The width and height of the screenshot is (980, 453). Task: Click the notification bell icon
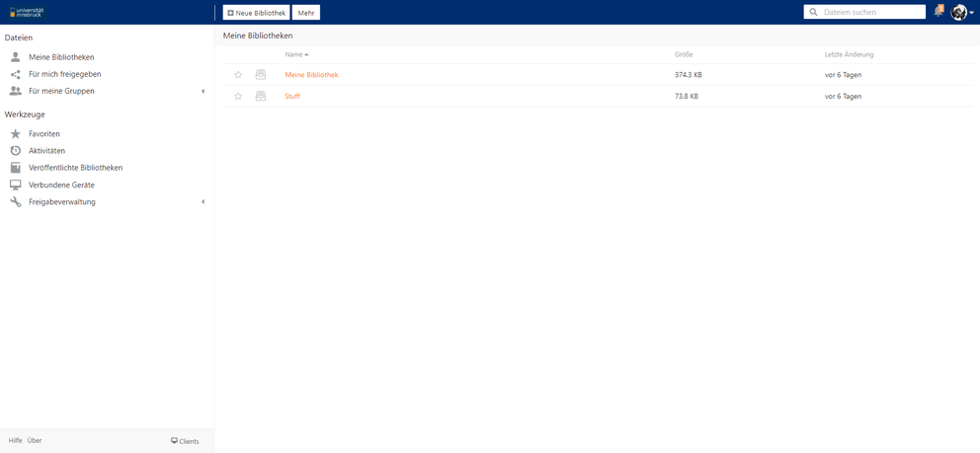938,12
